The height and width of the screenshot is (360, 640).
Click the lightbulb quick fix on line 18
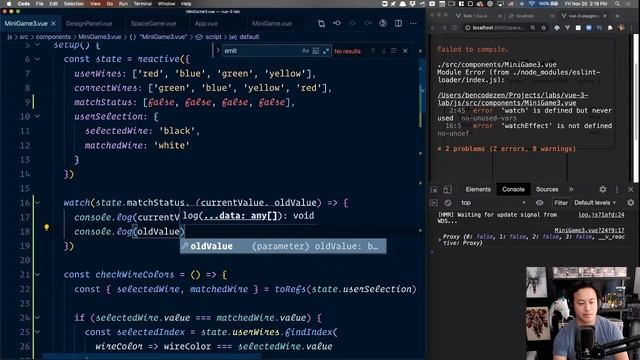point(47,227)
